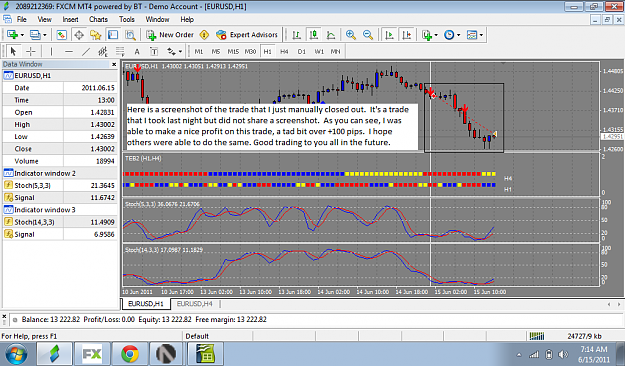Expand the Templates dropdown arrow
The width and height of the screenshot is (625, 366).
tap(481, 35)
